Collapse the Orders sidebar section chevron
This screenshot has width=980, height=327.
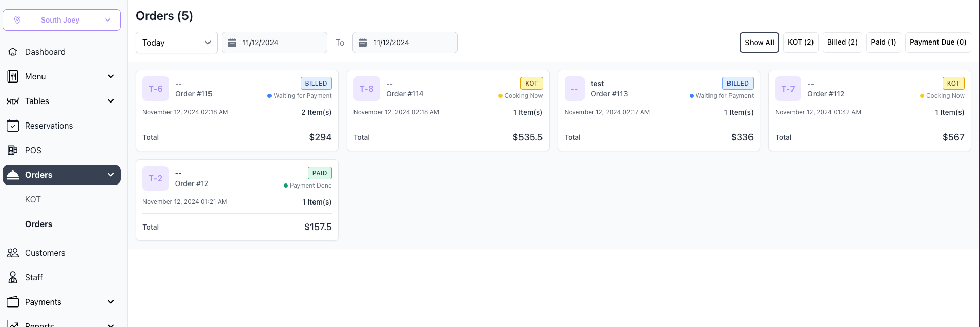(x=111, y=175)
